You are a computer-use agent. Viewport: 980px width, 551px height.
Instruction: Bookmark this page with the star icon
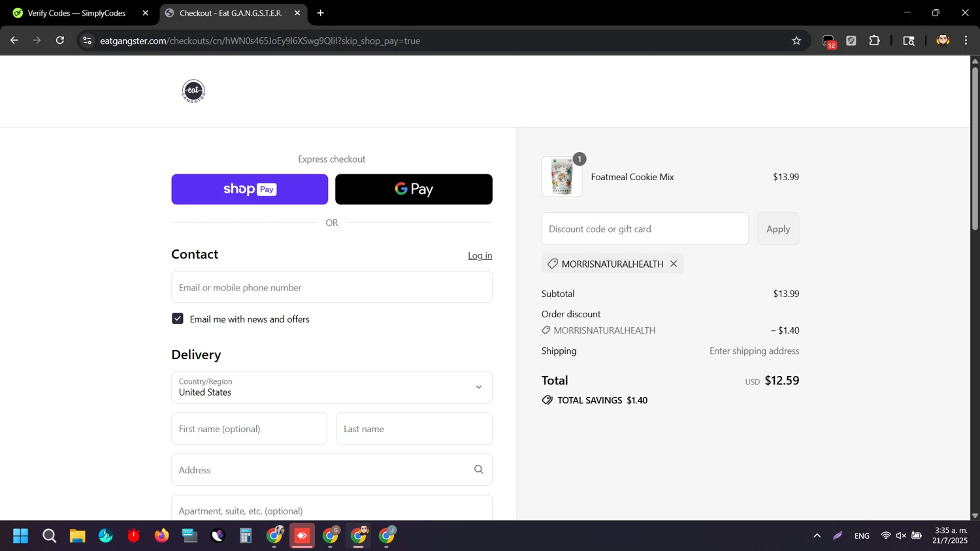[x=796, y=40]
